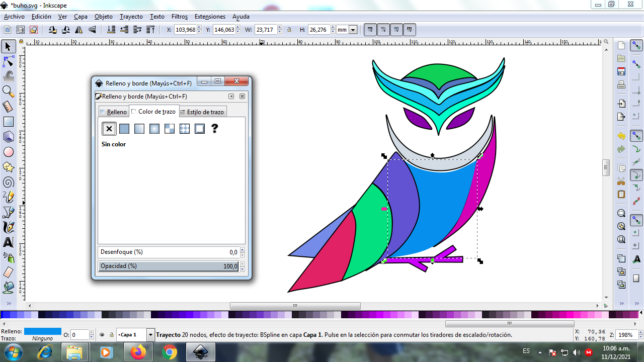This screenshot has height=362, width=644.
Task: Open the Filtros menu
Action: 180,17
